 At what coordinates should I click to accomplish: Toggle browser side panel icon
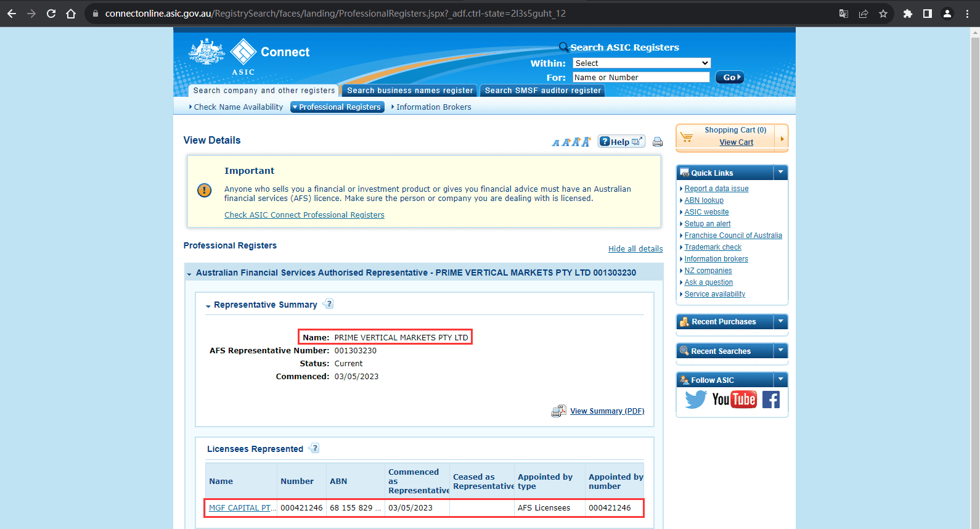[928, 14]
